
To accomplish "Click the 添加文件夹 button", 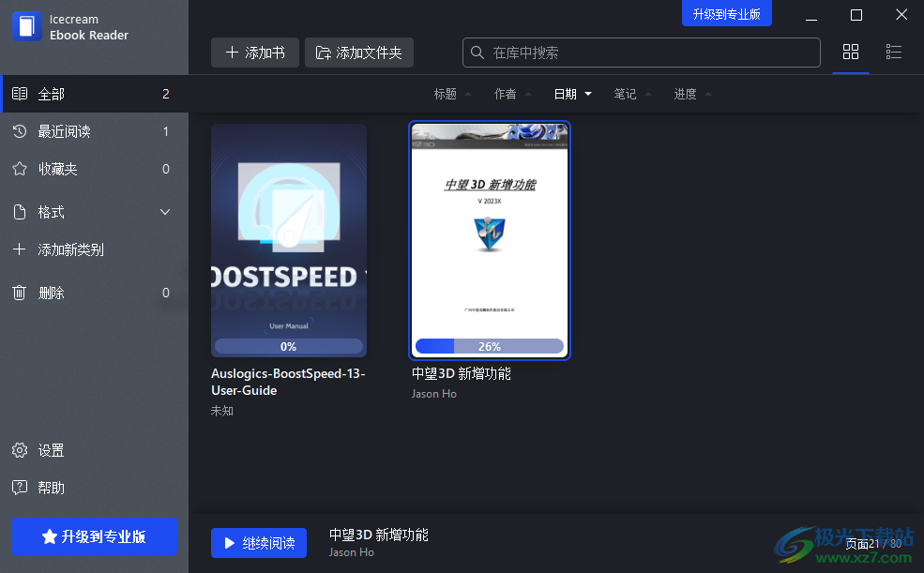I will (359, 53).
